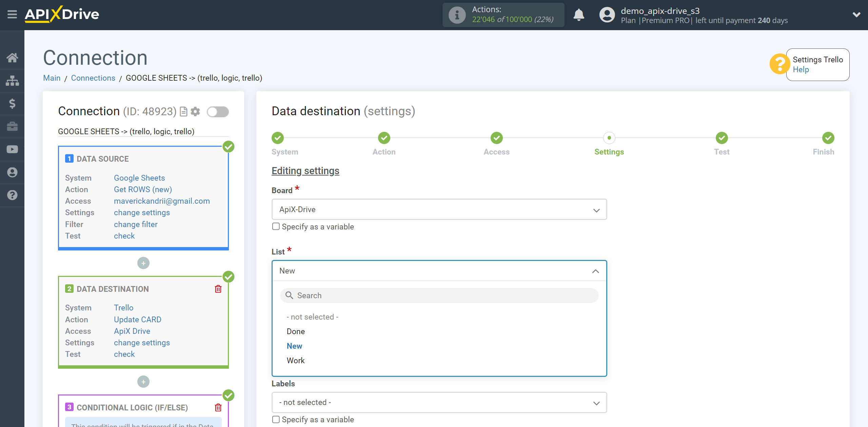
Task: Expand the Labels dropdown selector
Action: point(438,402)
